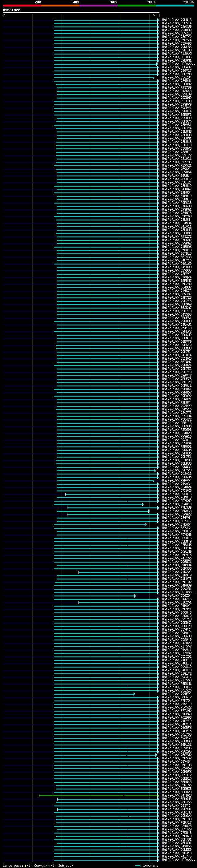
Task: Open hit UniRef100_C4JA47
Action: point(177,189)
